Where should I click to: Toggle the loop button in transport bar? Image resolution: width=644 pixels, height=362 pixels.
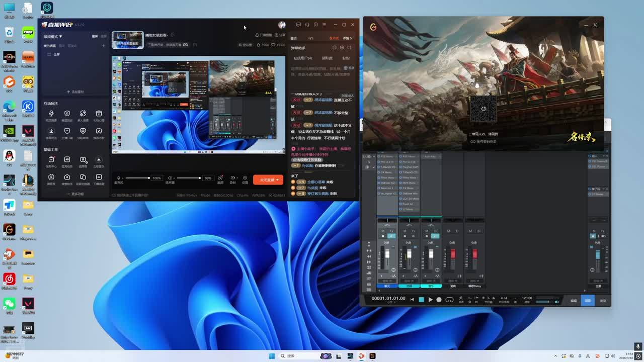click(449, 300)
